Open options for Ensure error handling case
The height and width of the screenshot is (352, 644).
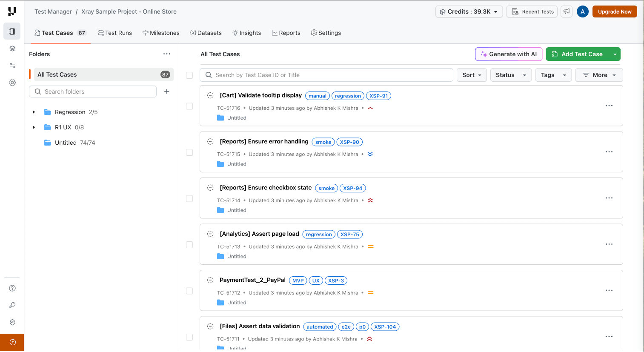609,152
